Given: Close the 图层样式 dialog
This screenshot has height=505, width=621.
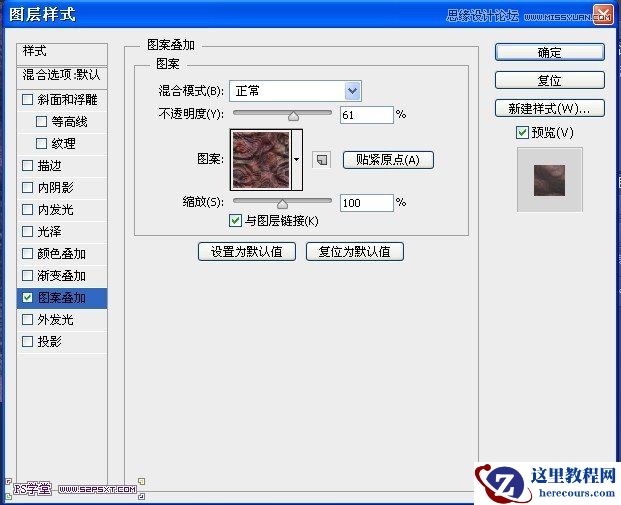Looking at the screenshot, I should coord(603,15).
